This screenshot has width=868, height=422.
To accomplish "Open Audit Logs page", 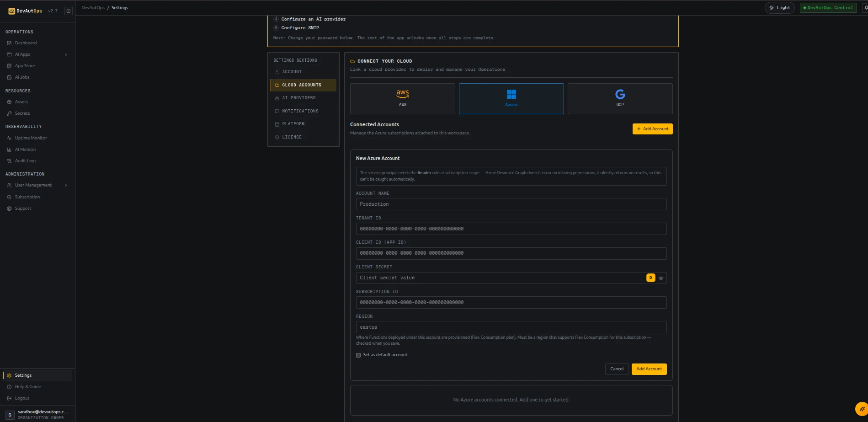I will coord(25,161).
